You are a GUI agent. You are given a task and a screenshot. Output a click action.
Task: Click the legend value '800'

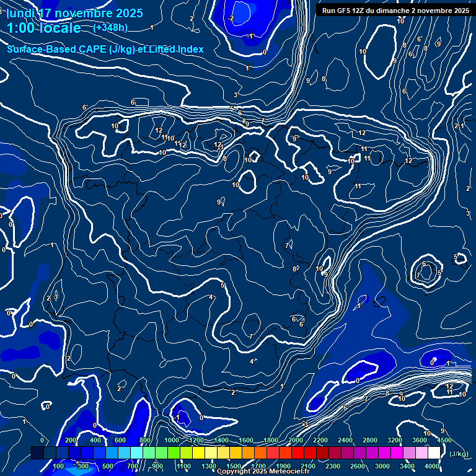pos(145,440)
